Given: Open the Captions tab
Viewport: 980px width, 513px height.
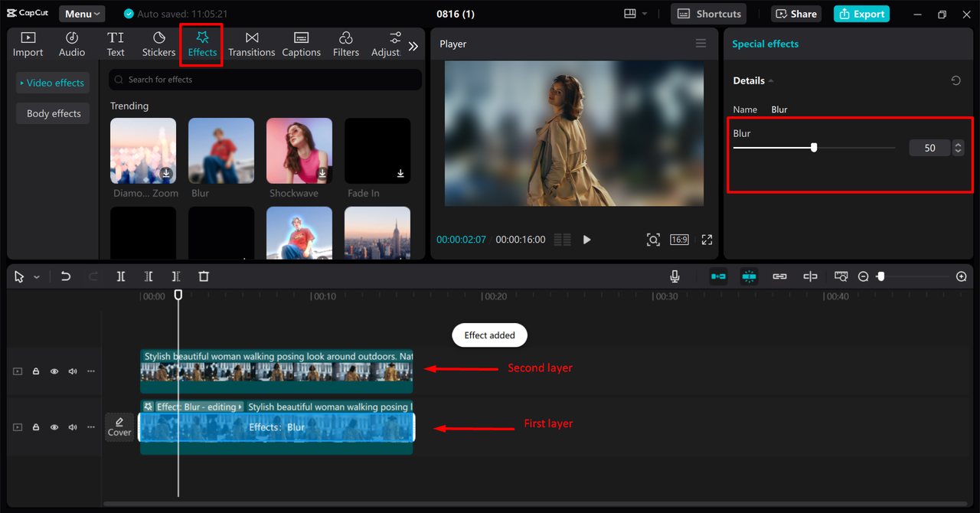Looking at the screenshot, I should [301, 44].
